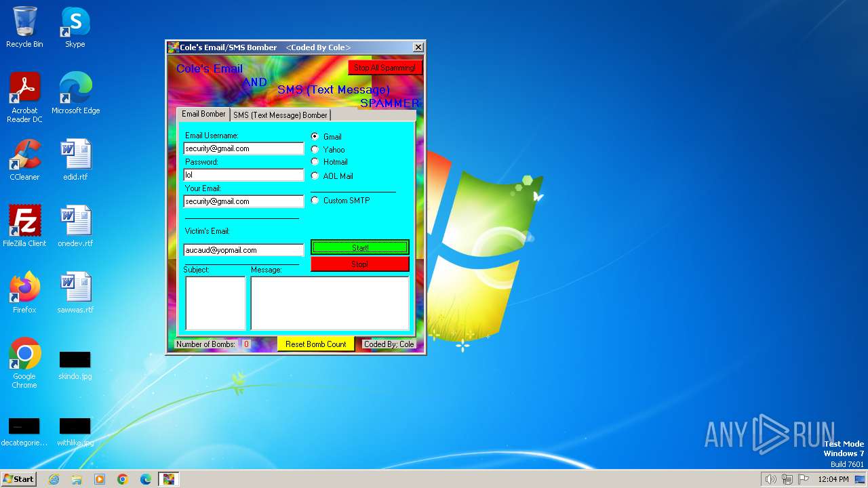
Task: Open the FileZilla Client shortcut
Action: tap(24, 226)
